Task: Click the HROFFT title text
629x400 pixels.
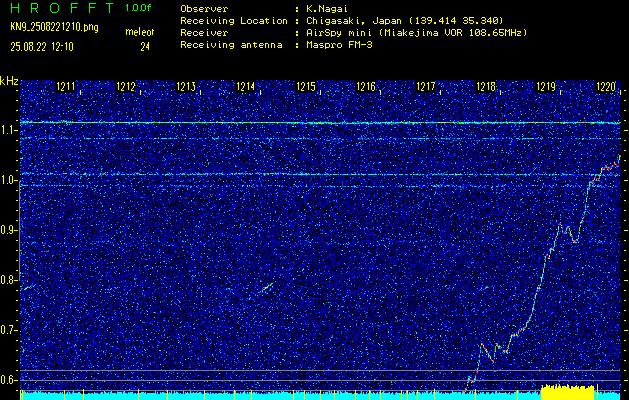Action: (x=62, y=8)
